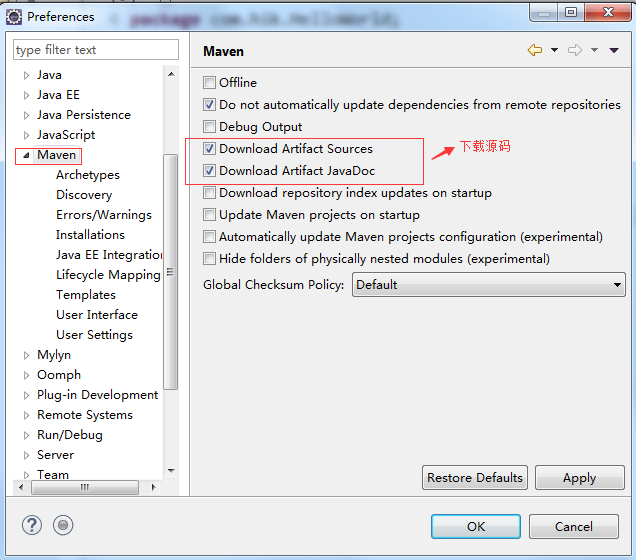This screenshot has height=560, width=636.
Task: Select the Team tree item
Action: [x=53, y=474]
